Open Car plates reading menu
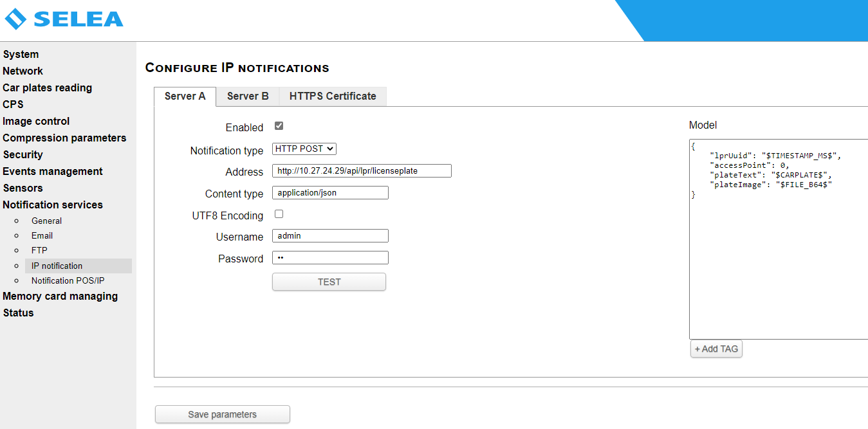This screenshot has height=429, width=868. [47, 87]
